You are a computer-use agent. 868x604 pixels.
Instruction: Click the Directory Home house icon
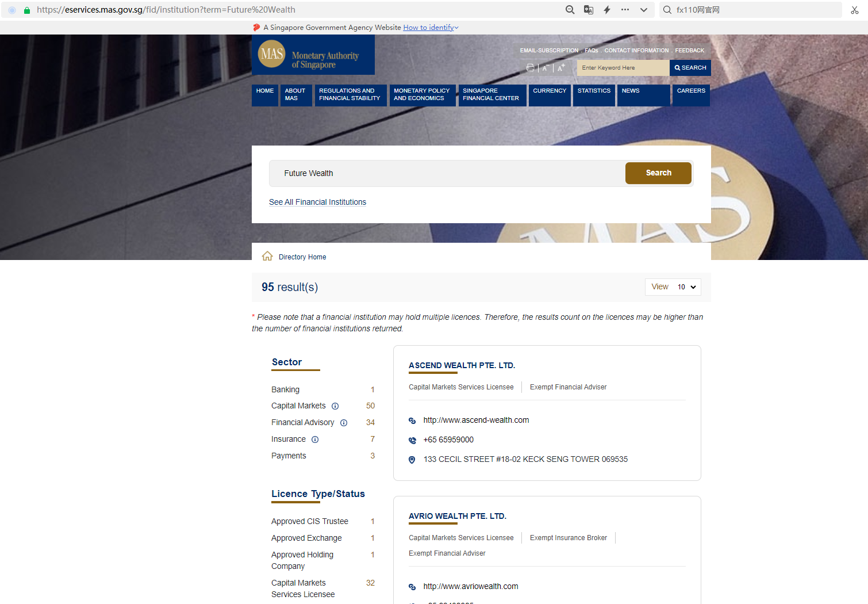pyautogui.click(x=267, y=256)
